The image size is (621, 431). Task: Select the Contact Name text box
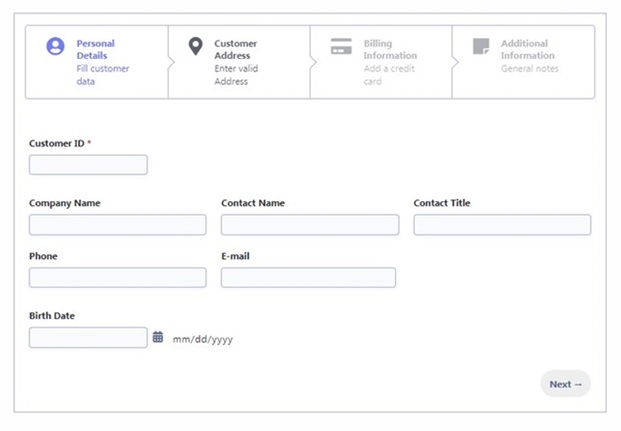point(309,225)
